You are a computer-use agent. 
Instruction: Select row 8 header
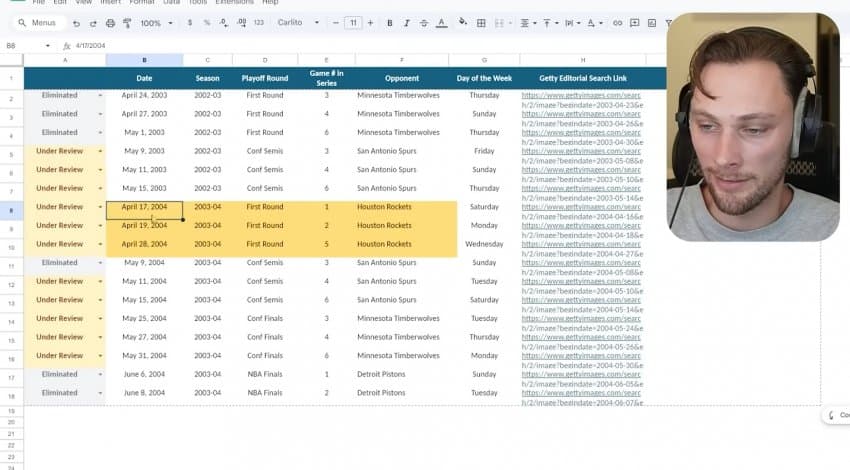11,210
